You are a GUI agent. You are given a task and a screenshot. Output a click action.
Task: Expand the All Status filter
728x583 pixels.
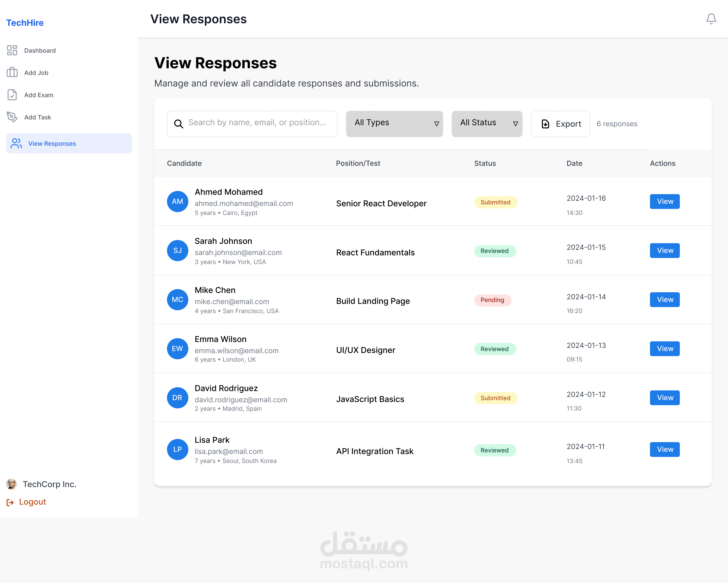click(x=487, y=124)
